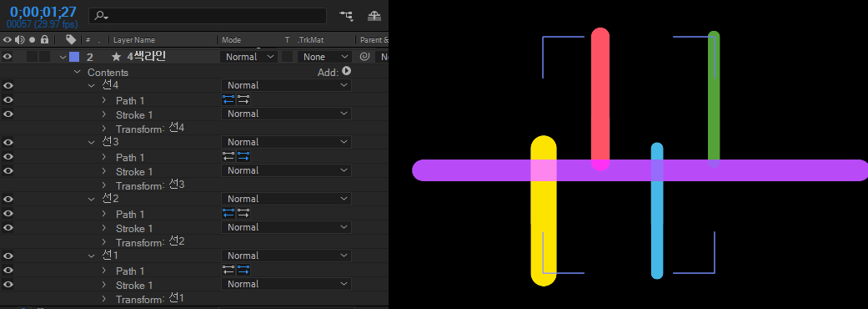Toggle visibility of group 선1
Screen dimensions: 868x309
(8, 256)
